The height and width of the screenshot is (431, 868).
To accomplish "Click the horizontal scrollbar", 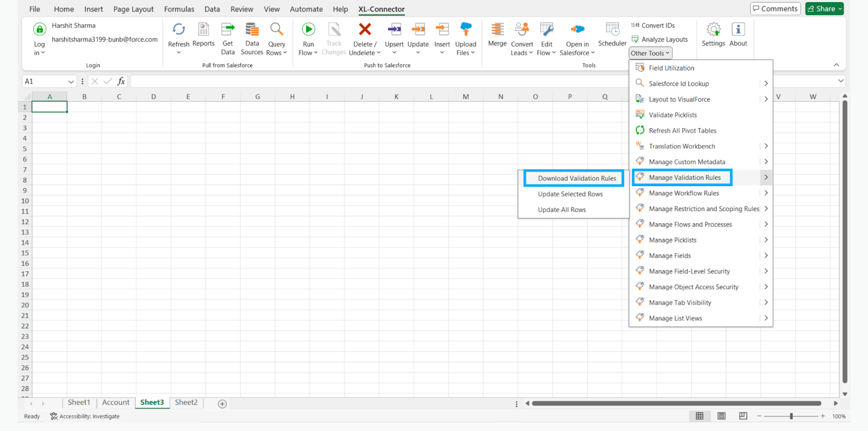I will (676, 403).
